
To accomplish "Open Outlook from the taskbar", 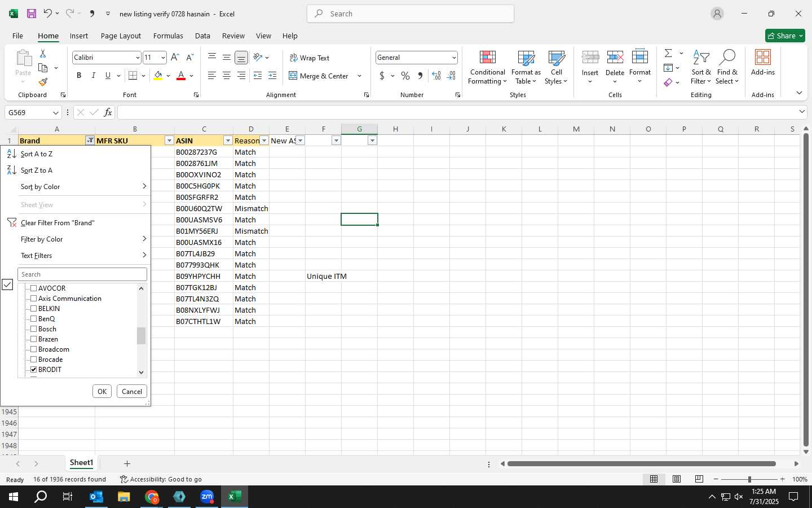I will pyautogui.click(x=96, y=497).
